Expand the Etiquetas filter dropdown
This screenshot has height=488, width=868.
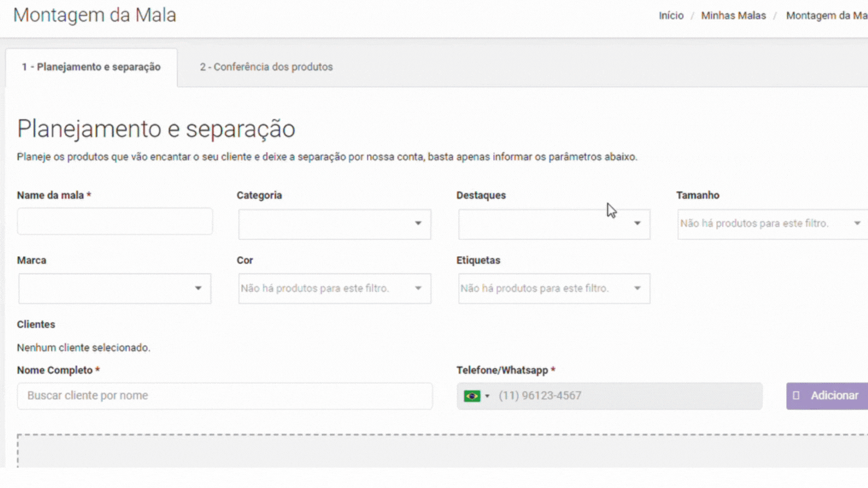[x=554, y=289]
